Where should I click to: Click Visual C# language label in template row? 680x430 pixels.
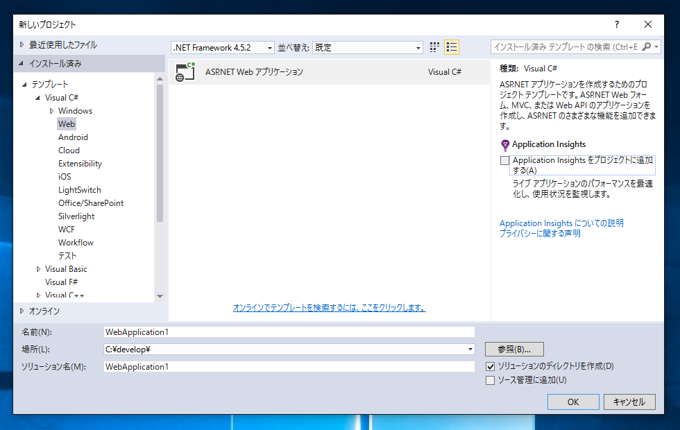(x=445, y=72)
